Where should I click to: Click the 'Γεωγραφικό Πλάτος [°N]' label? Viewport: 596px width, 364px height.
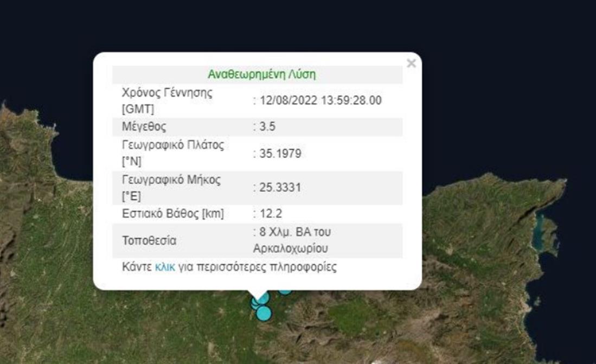click(x=173, y=154)
